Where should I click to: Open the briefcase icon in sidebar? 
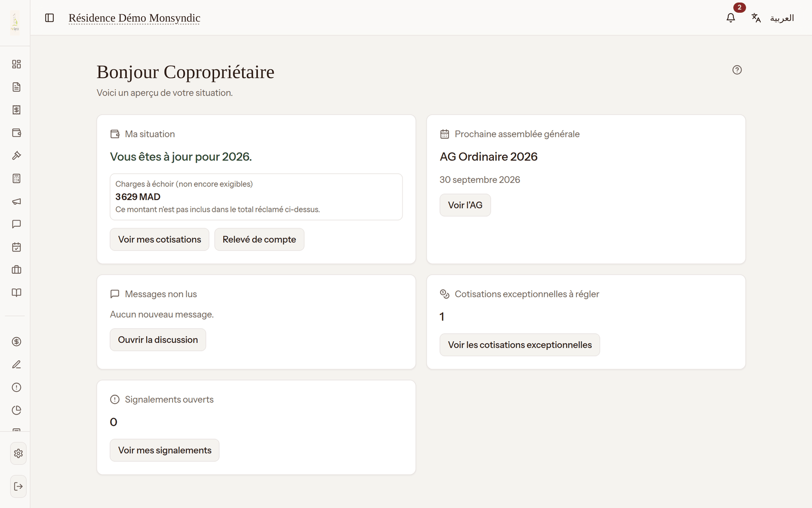pos(16,270)
